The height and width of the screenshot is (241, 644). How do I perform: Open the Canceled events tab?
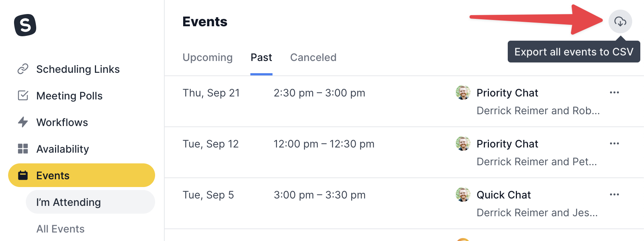click(x=313, y=57)
